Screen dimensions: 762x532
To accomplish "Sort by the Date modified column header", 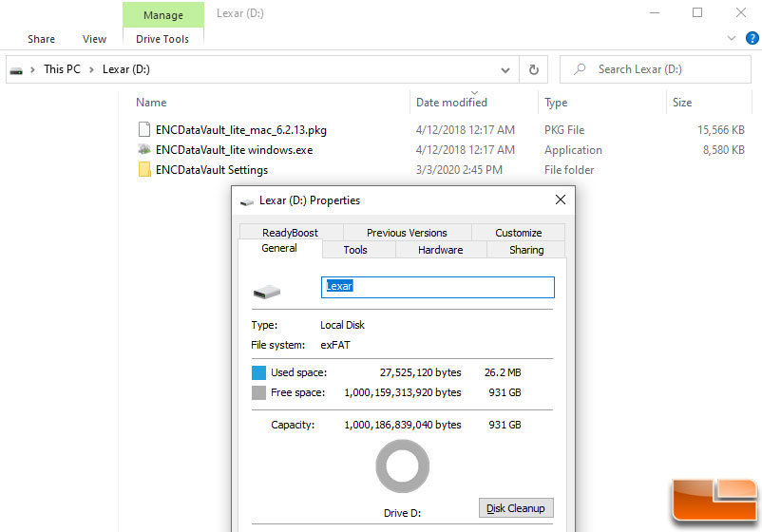I will click(451, 103).
